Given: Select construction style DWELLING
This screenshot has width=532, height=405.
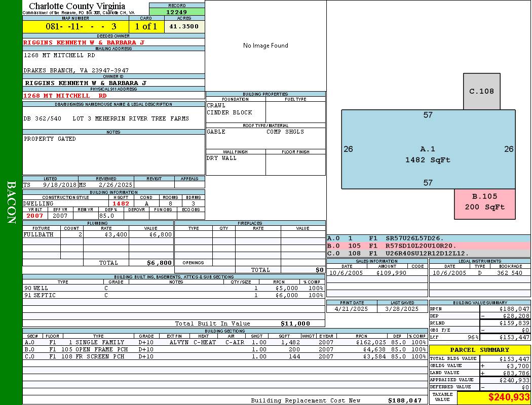Looking at the screenshot, I should [x=39, y=204].
